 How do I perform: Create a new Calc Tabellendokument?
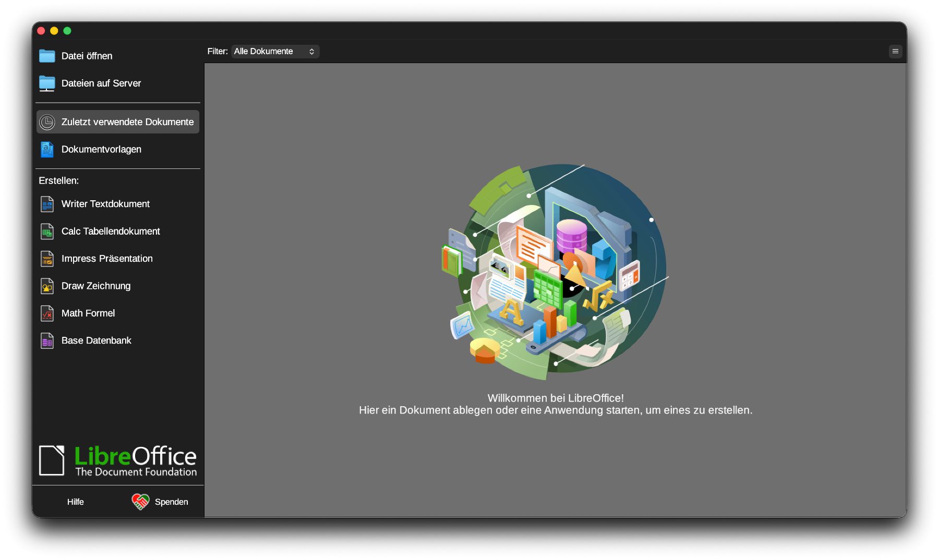111,231
